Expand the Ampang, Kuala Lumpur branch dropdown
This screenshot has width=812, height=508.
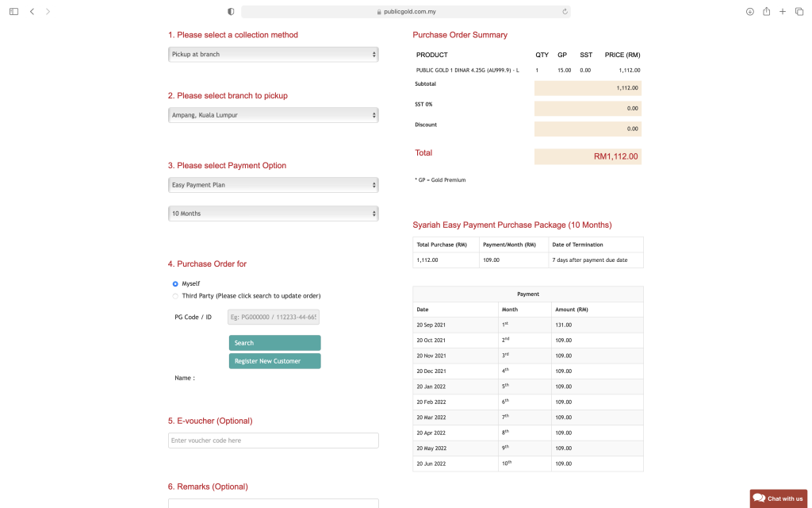273,115
